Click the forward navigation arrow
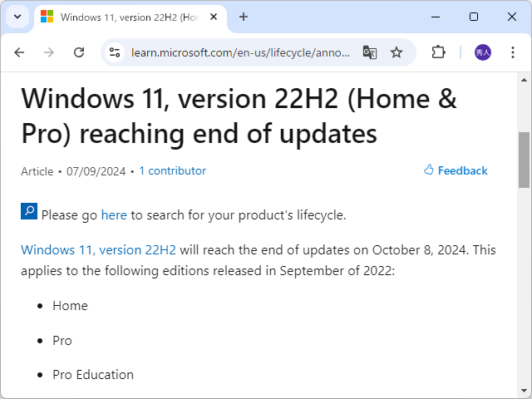The width and height of the screenshot is (532, 399). click(49, 52)
